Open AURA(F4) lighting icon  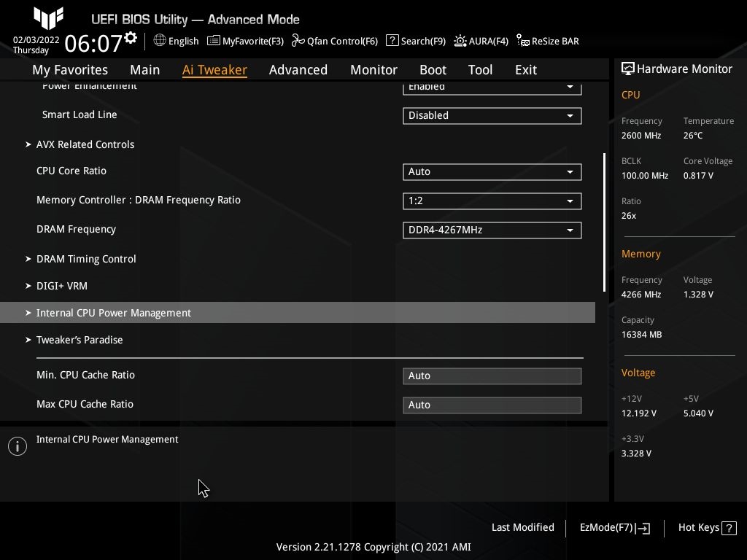[460, 41]
